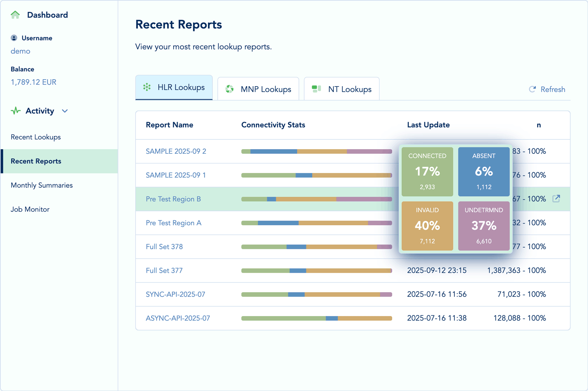This screenshot has height=391, width=588.
Task: Open Monthly Summaries
Action: [x=41, y=185]
